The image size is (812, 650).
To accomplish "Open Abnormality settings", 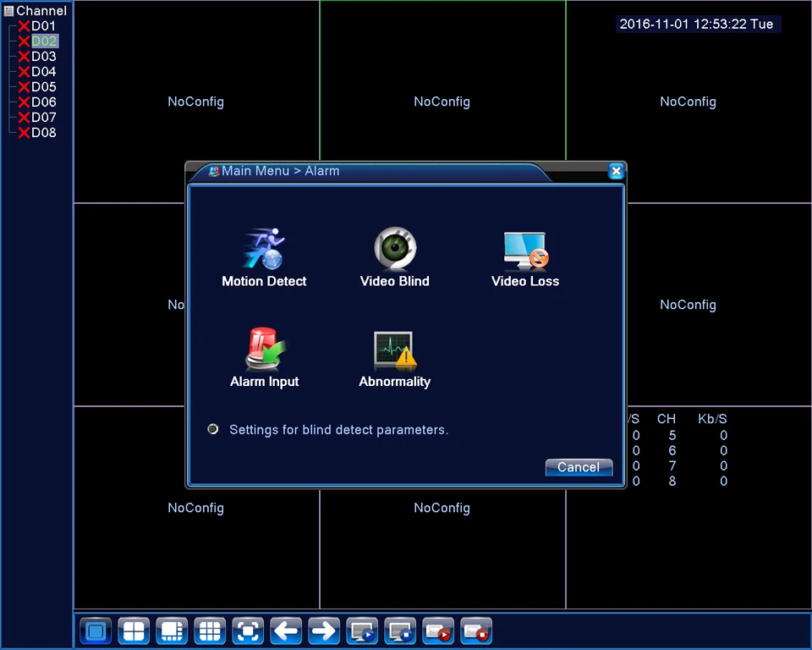I will (x=395, y=358).
